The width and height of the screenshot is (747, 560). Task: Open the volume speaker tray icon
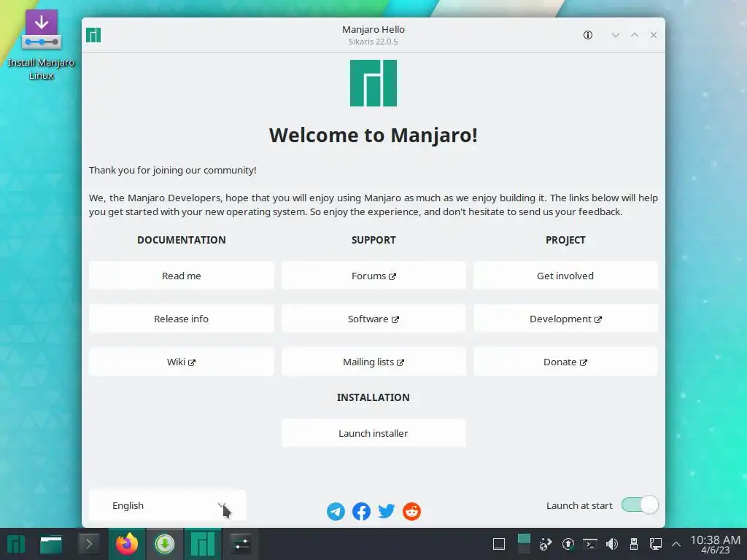612,544
